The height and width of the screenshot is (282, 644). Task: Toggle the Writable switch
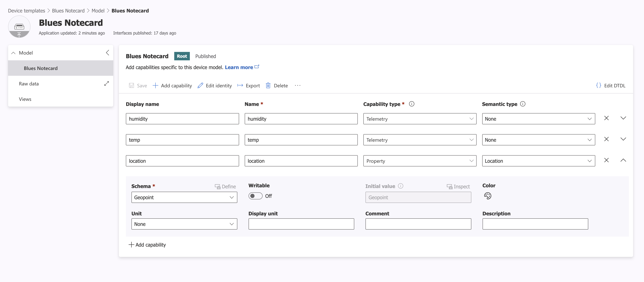[x=255, y=196]
